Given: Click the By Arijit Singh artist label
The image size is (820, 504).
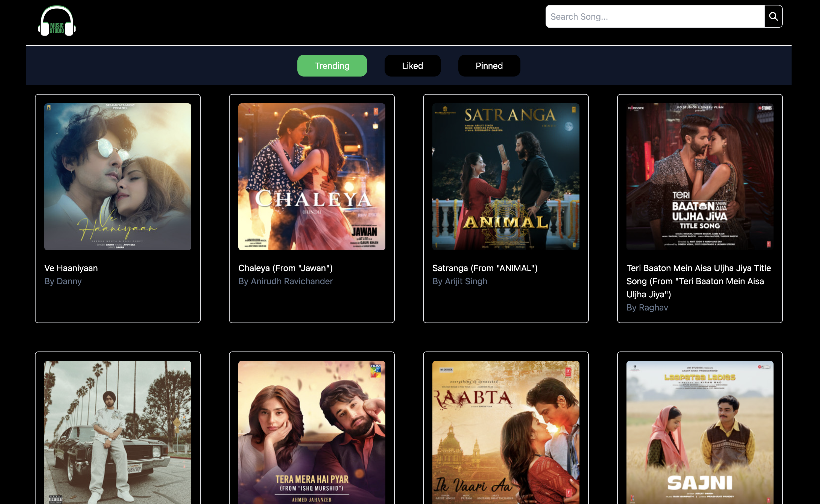Looking at the screenshot, I should click(460, 281).
